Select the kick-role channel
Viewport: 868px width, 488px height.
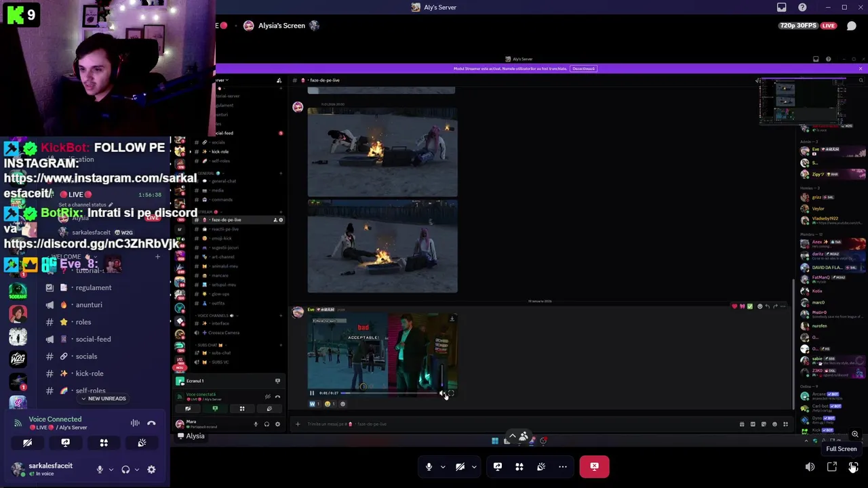pyautogui.click(x=102, y=373)
